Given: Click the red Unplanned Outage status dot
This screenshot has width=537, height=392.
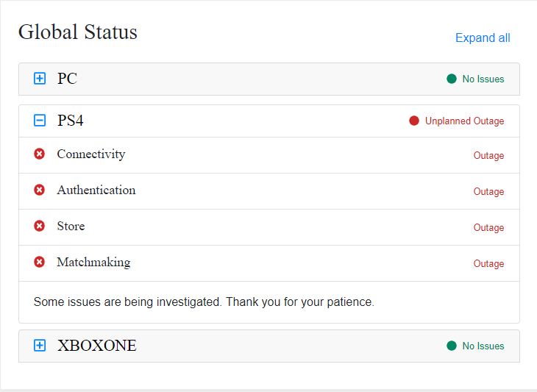Looking at the screenshot, I should tap(414, 121).
